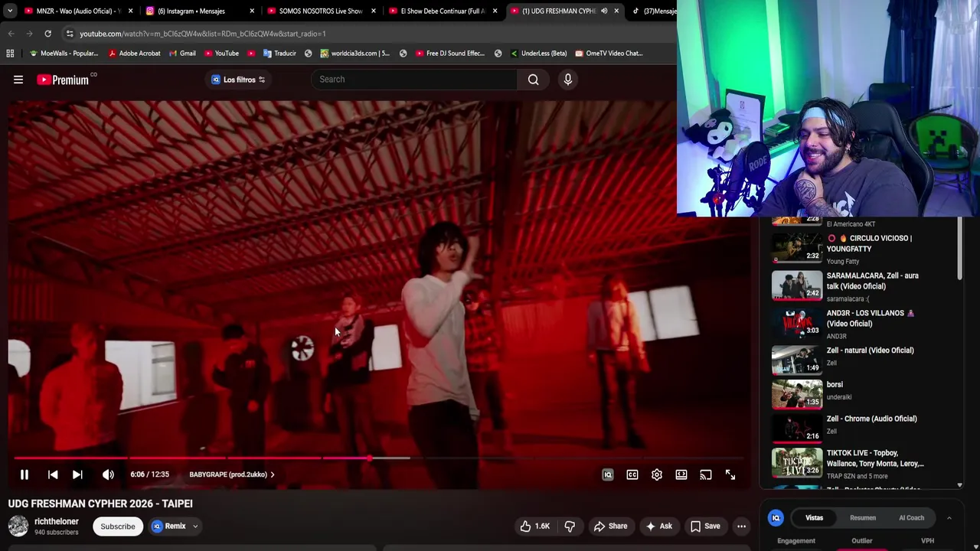Click the progress bar scrubber knob
This screenshot has width=980, height=551.
click(x=370, y=458)
